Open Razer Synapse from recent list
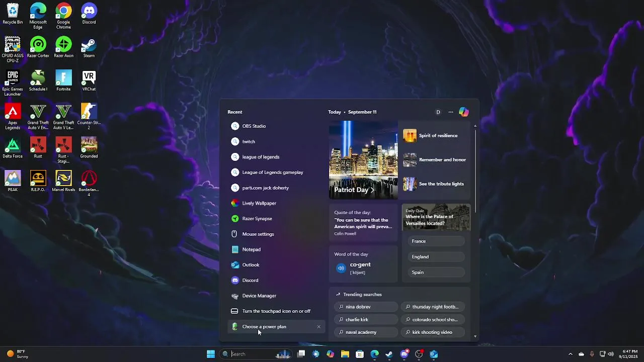The image size is (644, 362). point(276,219)
